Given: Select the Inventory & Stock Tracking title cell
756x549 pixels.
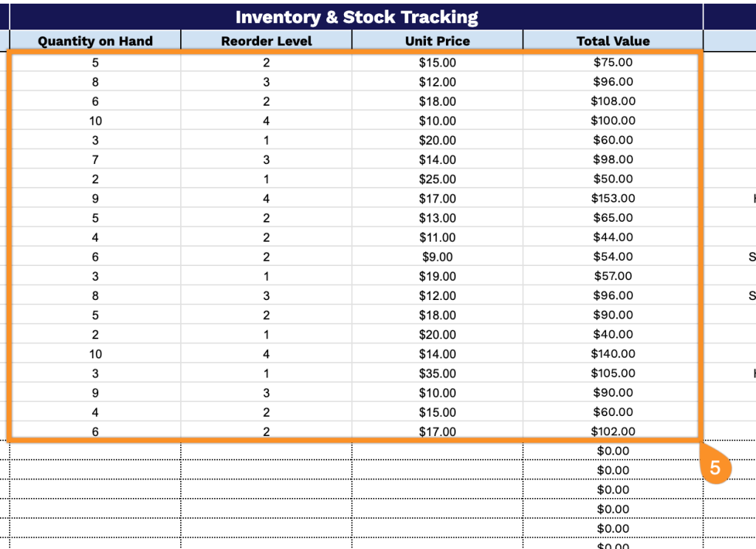Looking at the screenshot, I should [357, 17].
